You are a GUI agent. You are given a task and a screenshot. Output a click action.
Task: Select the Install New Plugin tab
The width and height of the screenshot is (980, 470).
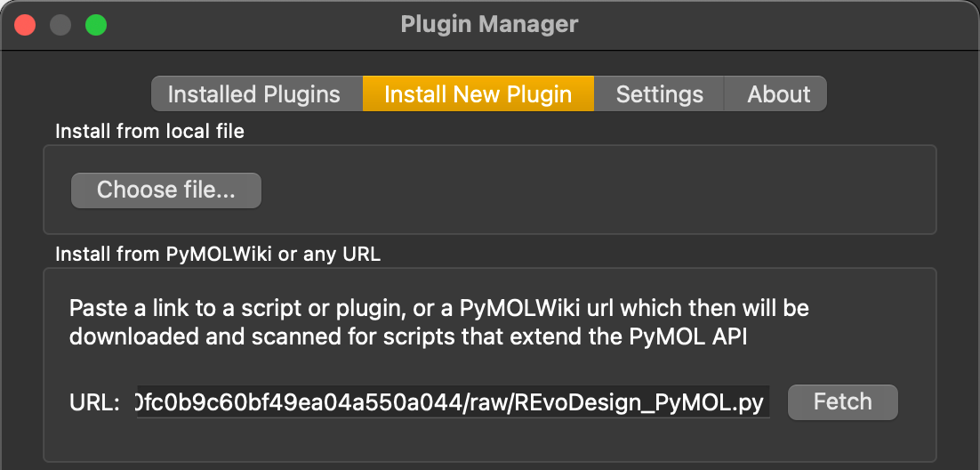478,93
